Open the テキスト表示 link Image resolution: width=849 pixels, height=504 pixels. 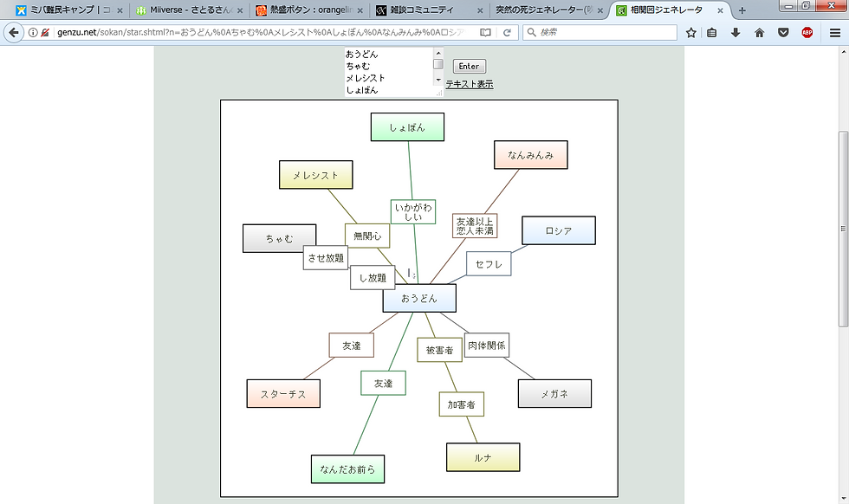tap(470, 84)
